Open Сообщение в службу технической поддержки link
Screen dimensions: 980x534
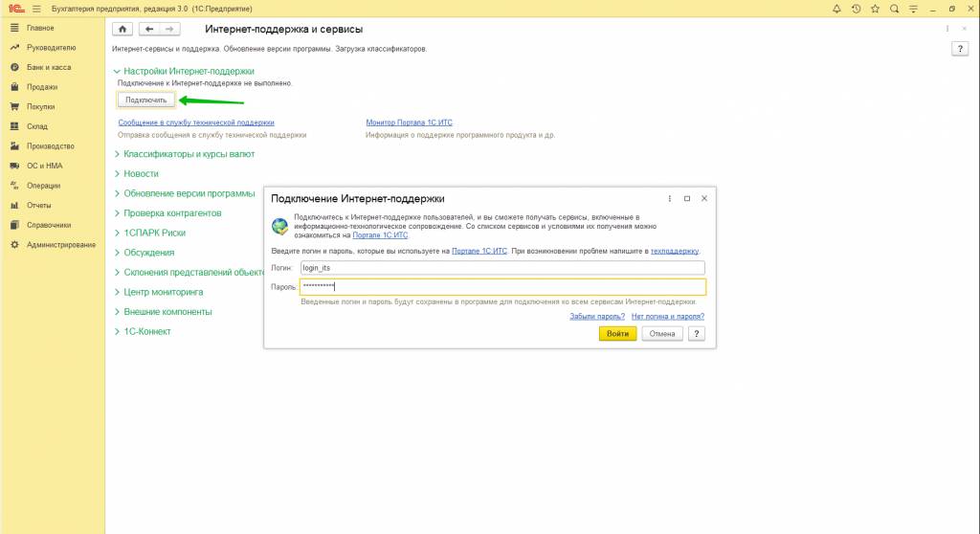[196, 122]
